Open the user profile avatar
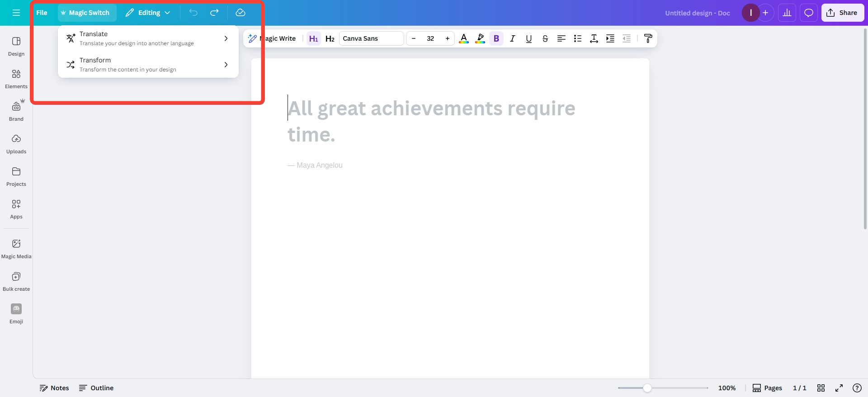This screenshot has width=868, height=397. click(x=750, y=13)
